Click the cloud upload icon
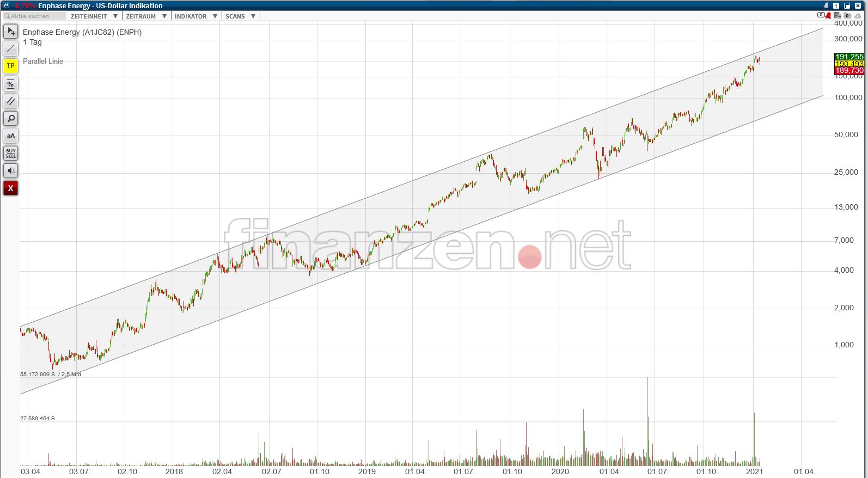This screenshot has width=868, height=478. pos(858,15)
